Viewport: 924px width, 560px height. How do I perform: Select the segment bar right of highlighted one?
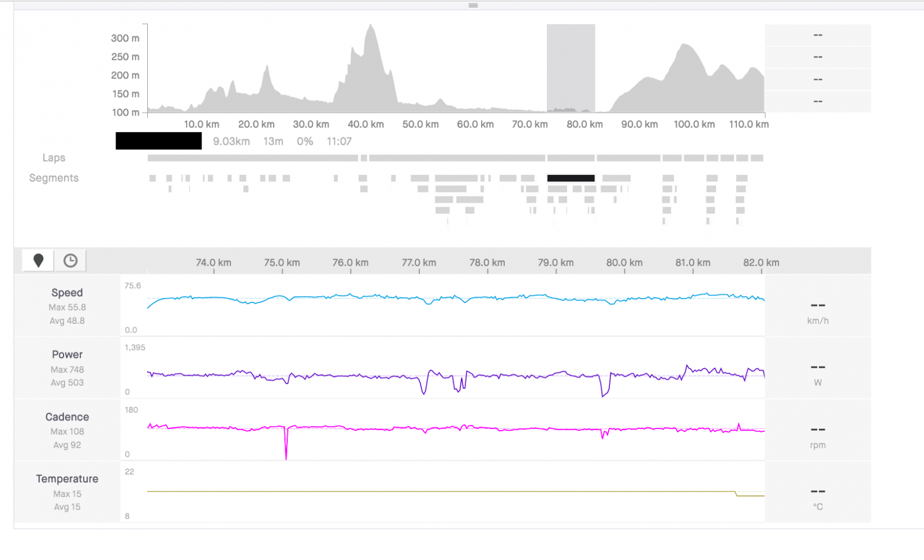pos(616,178)
